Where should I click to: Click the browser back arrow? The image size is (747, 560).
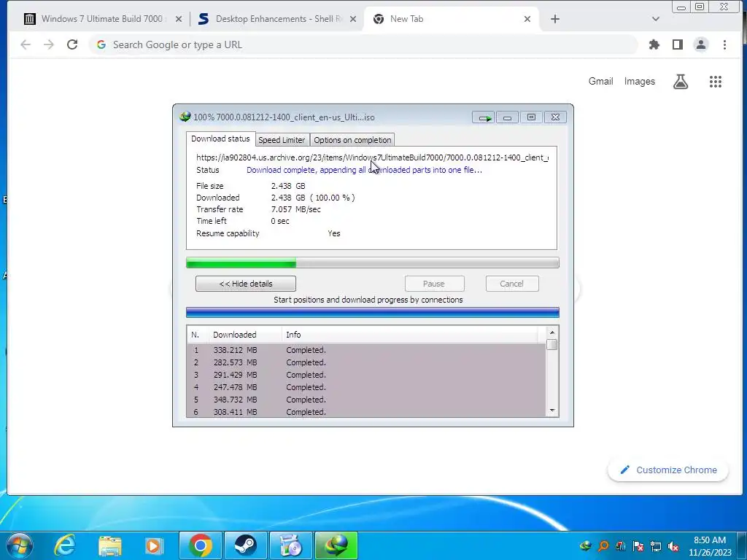tap(26, 44)
